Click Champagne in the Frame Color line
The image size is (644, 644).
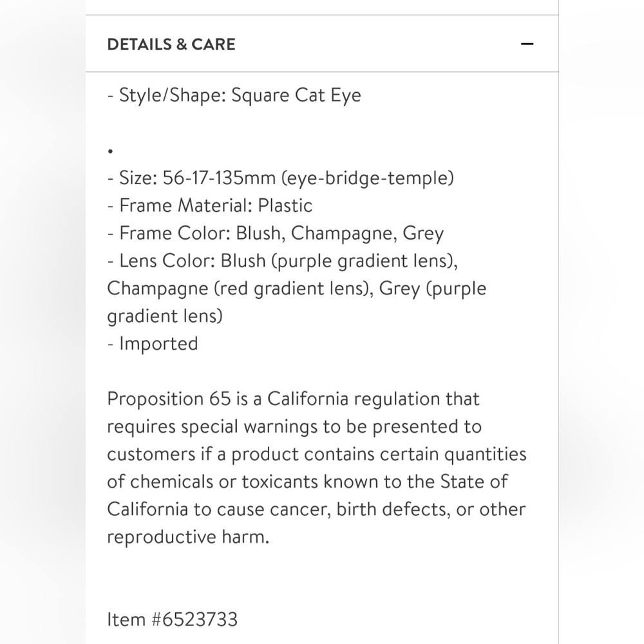point(344,234)
